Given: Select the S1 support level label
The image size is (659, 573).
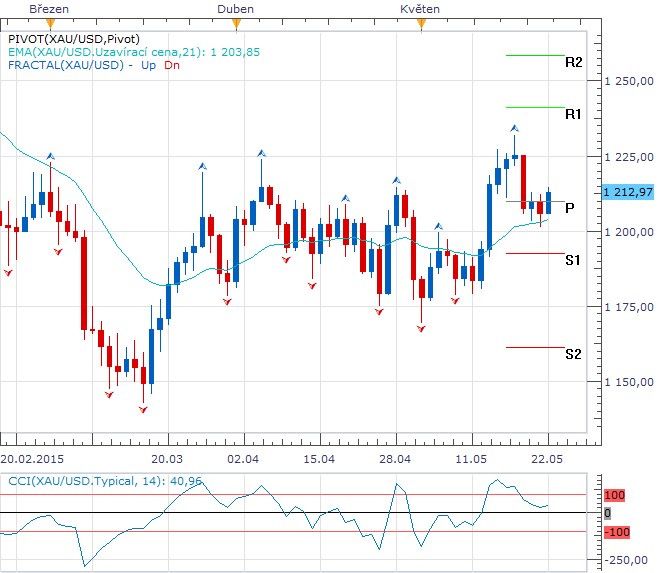Looking at the screenshot, I should coord(573,260).
